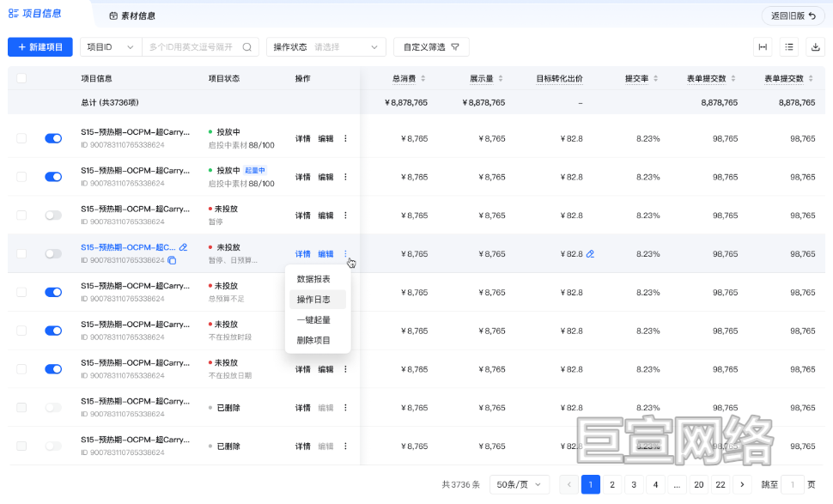Click 详情 in the 不在投放日期 row
Screen dimensions: 833x504
(x=303, y=369)
